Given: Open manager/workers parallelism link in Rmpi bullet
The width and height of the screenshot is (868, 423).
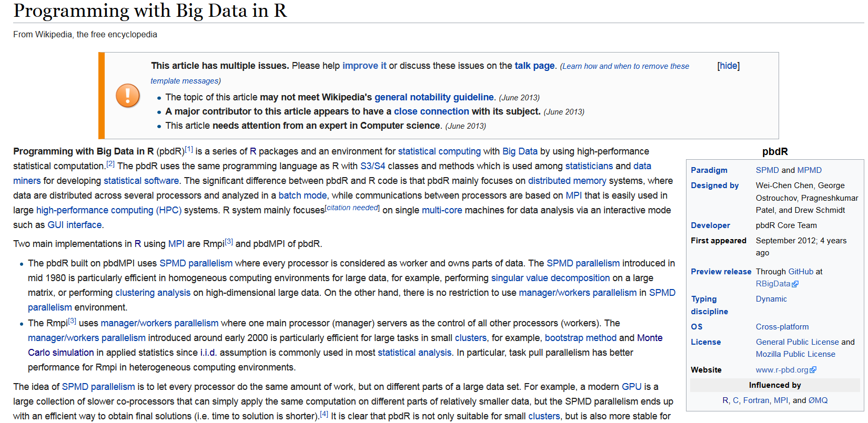Looking at the screenshot, I should point(159,323).
